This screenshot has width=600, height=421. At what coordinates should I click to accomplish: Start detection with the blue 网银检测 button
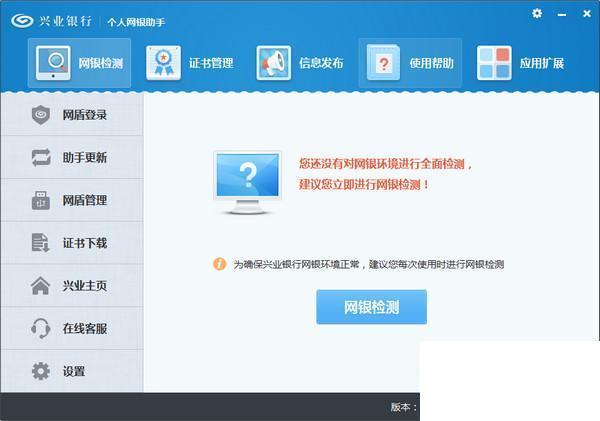coord(372,307)
